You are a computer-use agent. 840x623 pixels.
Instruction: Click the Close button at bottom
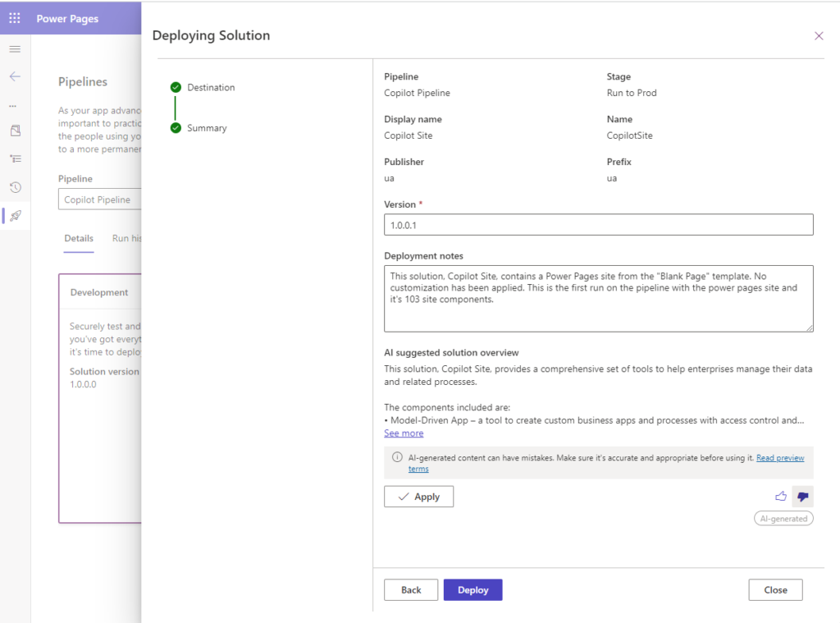click(x=775, y=590)
